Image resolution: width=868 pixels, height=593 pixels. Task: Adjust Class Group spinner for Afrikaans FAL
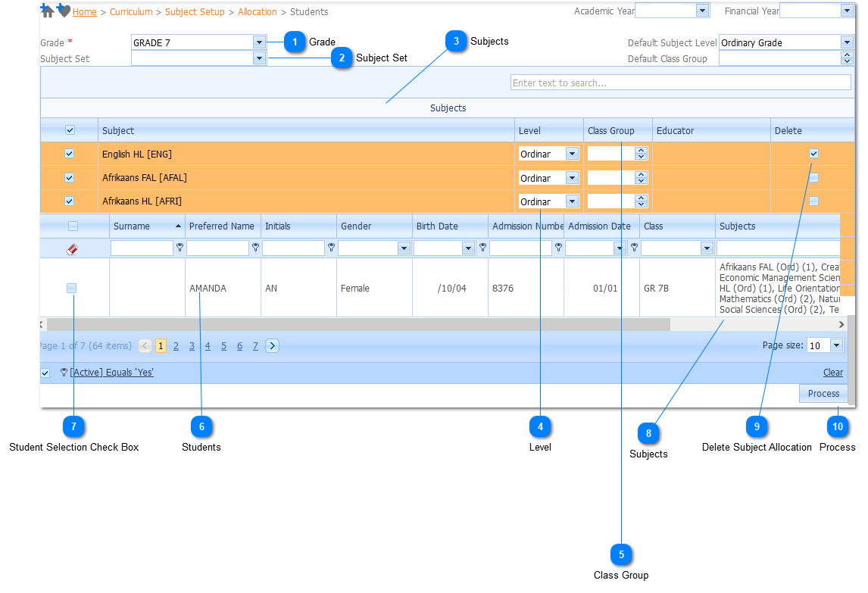point(641,178)
